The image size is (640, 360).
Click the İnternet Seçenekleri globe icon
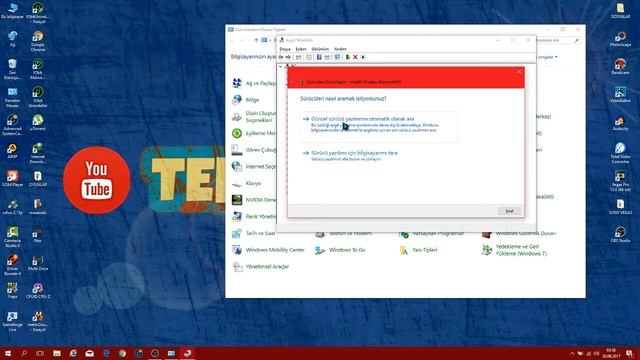[x=237, y=167]
